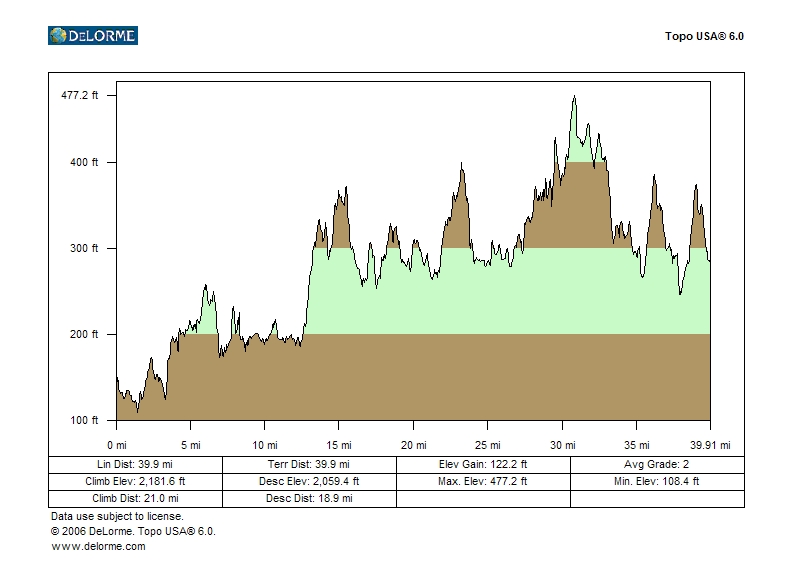Select the 0 mi distance axis label
The height and width of the screenshot is (580, 793).
point(117,444)
